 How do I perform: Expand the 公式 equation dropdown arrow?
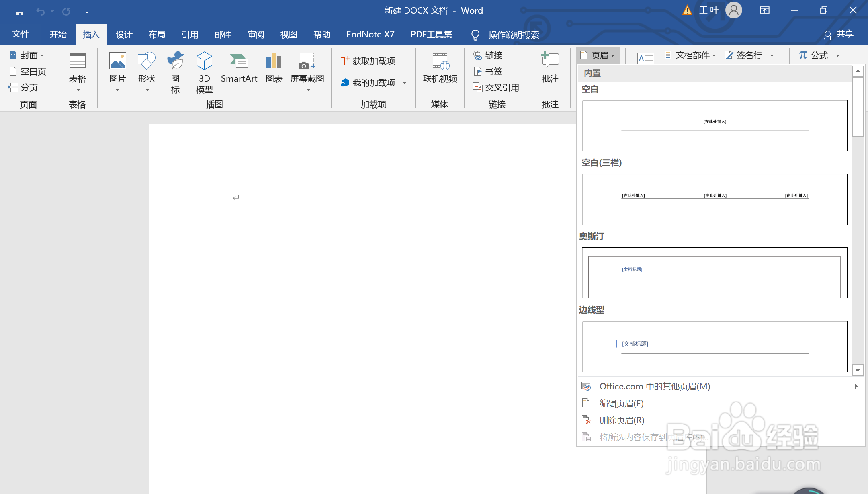837,56
